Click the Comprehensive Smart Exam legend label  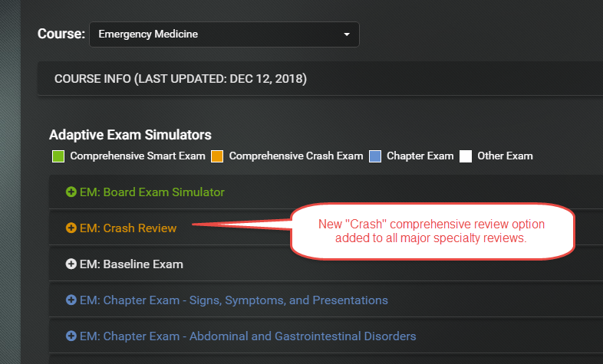(x=137, y=156)
